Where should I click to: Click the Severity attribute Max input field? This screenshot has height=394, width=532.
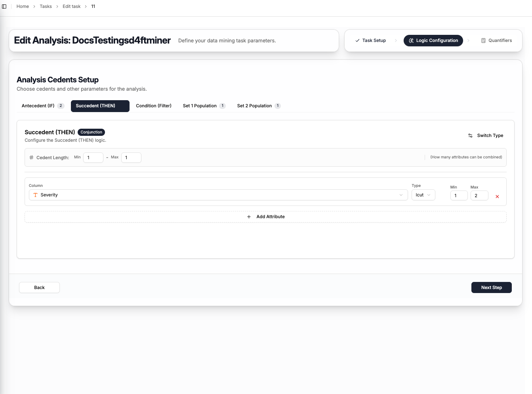click(479, 196)
